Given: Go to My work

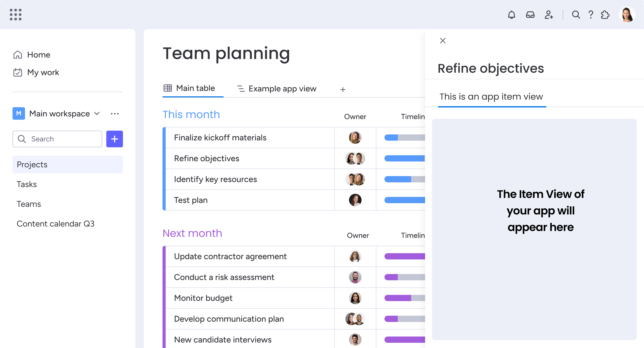Looking at the screenshot, I should [36, 72].
